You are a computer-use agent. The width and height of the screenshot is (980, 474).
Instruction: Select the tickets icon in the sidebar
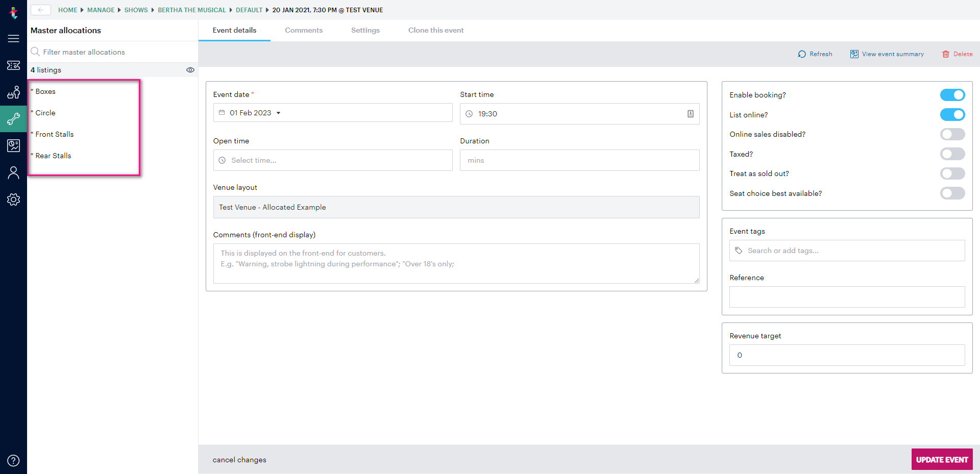(13, 65)
